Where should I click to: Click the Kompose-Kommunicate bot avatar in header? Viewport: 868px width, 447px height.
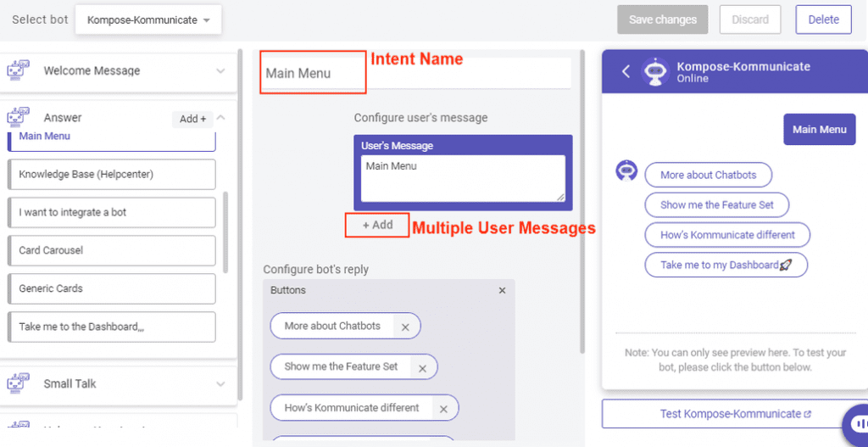(x=655, y=71)
